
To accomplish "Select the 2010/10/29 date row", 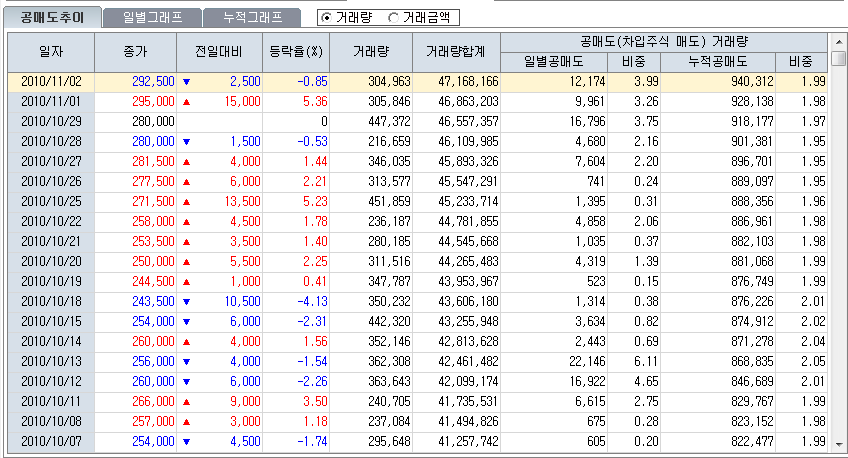I will click(x=51, y=121).
